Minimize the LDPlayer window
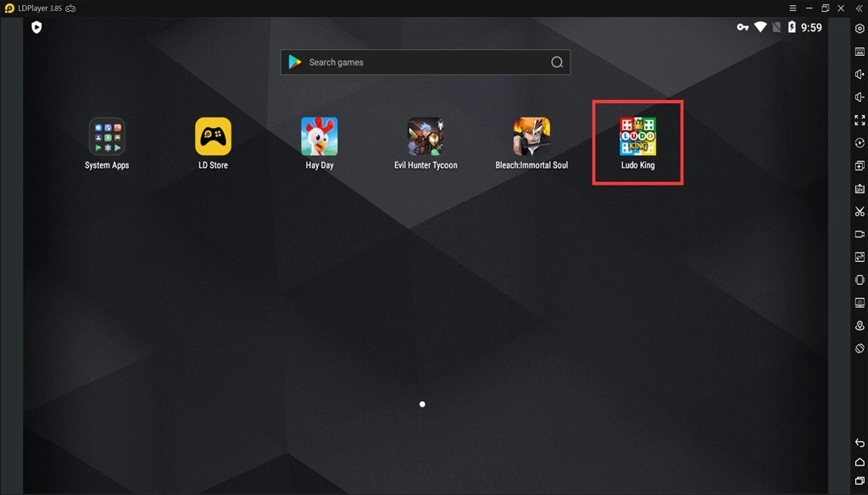Screen dimensions: 868x495 pos(809,8)
